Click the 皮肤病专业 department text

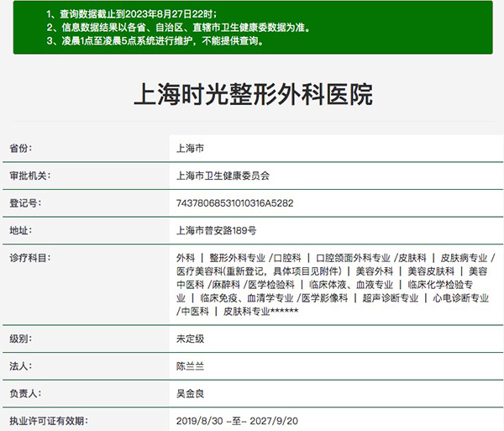pyautogui.click(x=464, y=258)
